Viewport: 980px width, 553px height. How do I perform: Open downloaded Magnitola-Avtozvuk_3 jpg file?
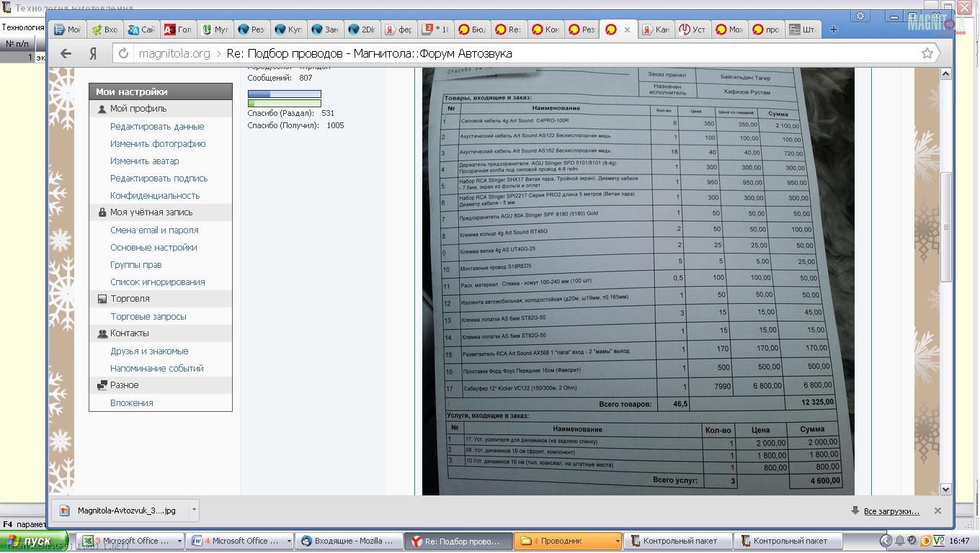[x=119, y=511]
